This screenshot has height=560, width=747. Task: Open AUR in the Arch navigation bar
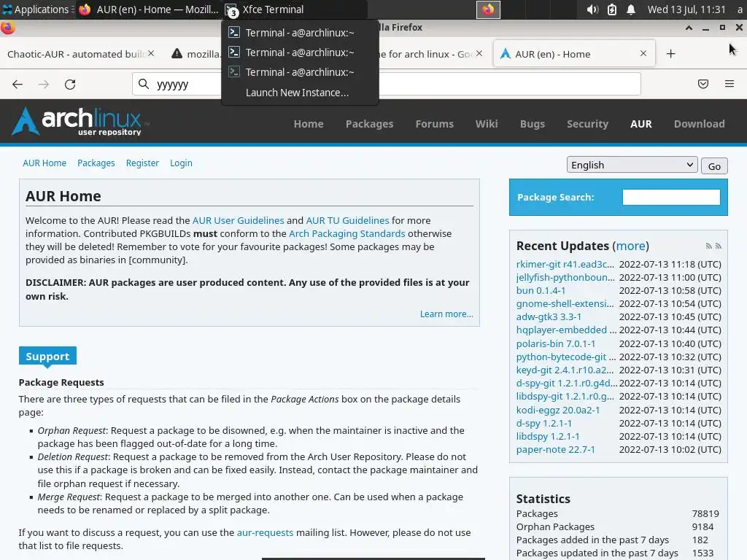pos(640,124)
